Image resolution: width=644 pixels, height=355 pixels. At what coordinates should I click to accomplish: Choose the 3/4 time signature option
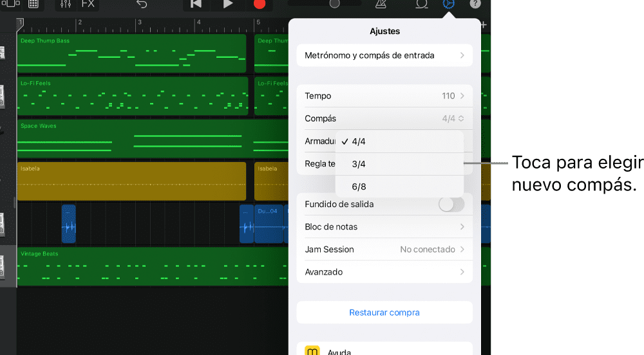click(x=400, y=164)
